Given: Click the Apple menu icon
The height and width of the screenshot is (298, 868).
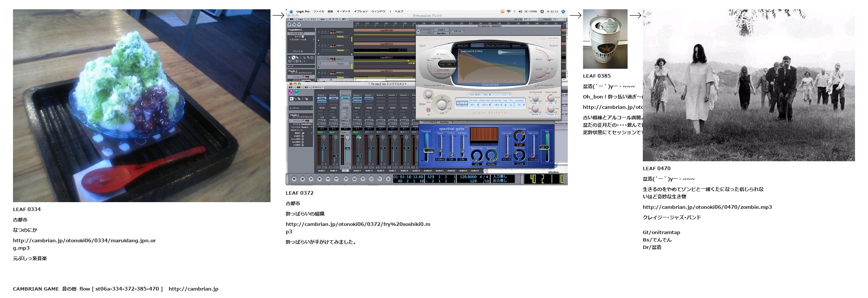Looking at the screenshot, I should [x=291, y=11].
